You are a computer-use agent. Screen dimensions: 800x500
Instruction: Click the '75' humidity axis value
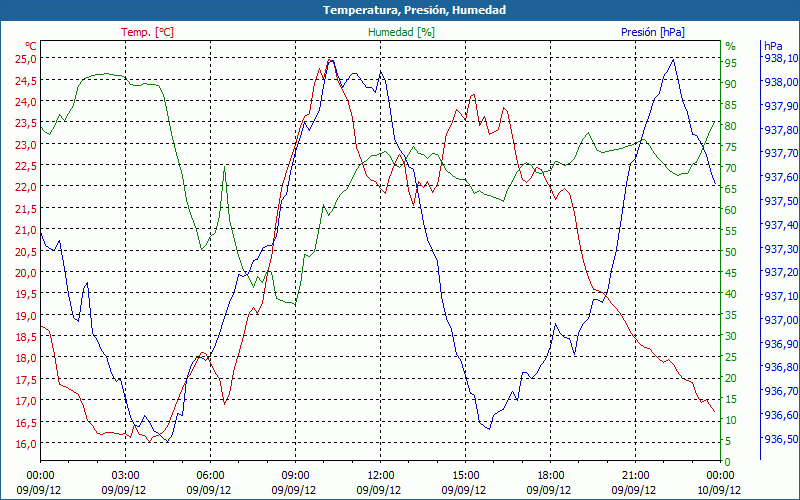[731, 147]
